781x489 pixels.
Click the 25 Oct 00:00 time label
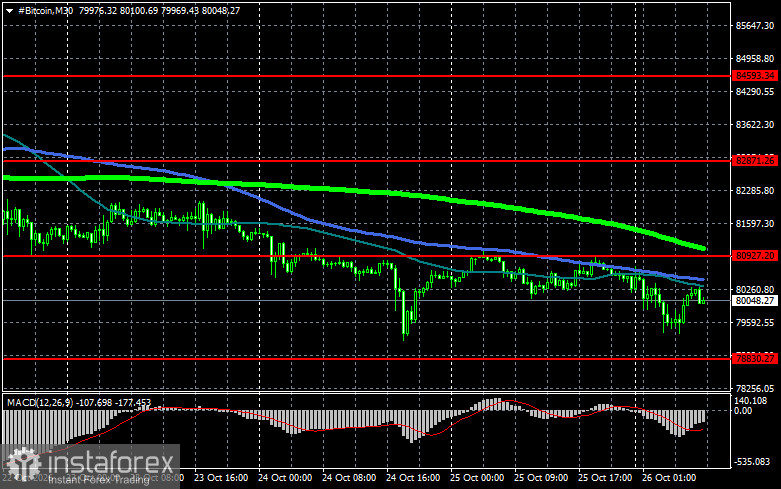pos(477,478)
